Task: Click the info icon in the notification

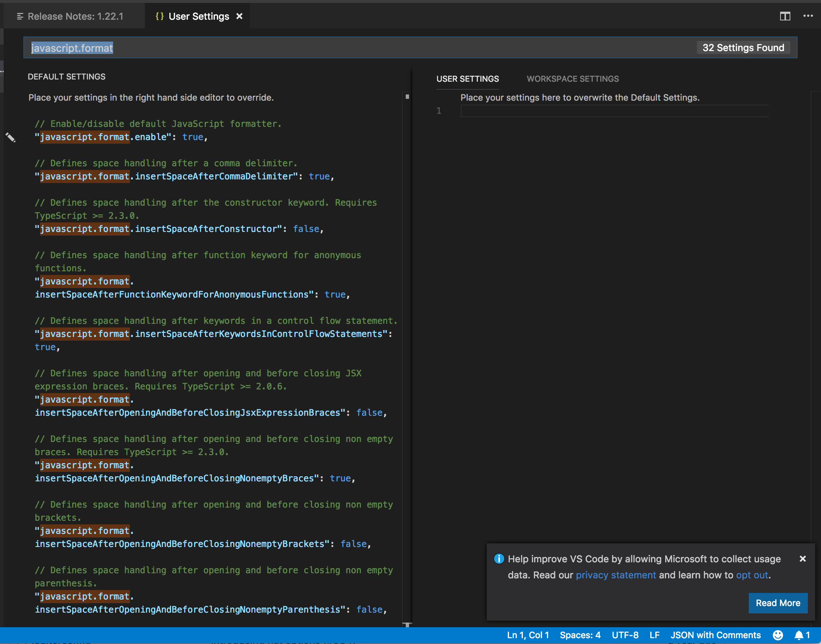Action: click(x=499, y=559)
